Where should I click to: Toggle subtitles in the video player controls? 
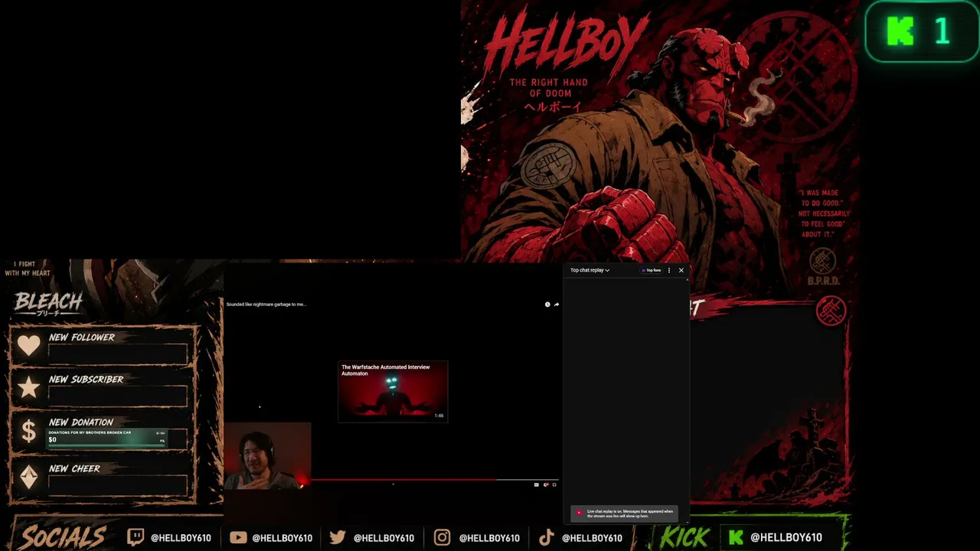pyautogui.click(x=536, y=484)
